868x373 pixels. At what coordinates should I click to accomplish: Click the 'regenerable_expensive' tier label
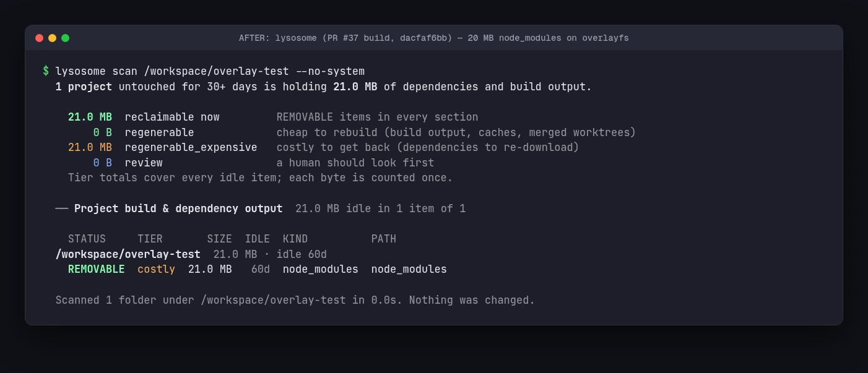(191, 147)
